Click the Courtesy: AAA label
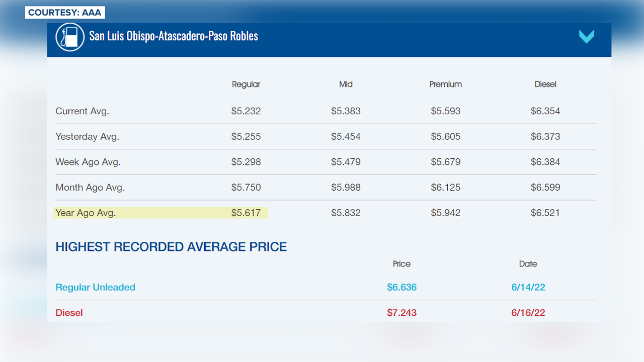 (65, 13)
